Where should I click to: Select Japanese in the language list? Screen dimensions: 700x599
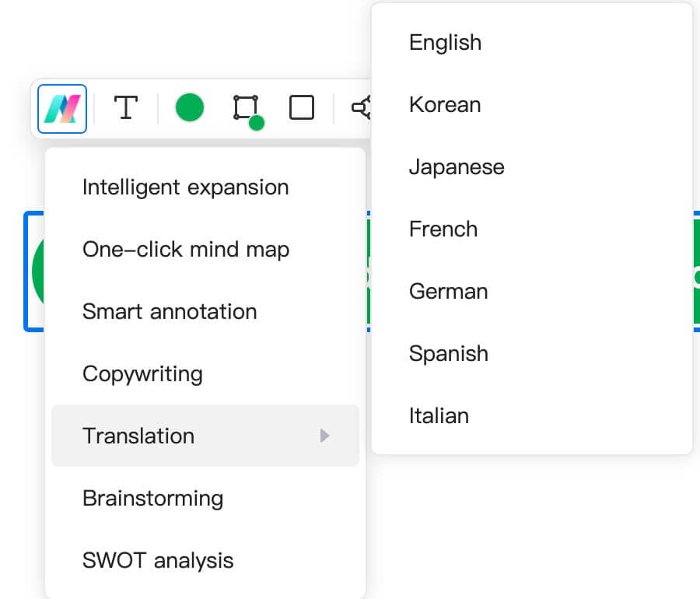[457, 167]
